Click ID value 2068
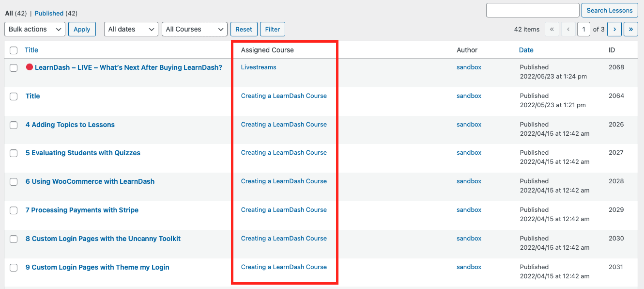Viewport: 644px width, 289px height. click(616, 67)
